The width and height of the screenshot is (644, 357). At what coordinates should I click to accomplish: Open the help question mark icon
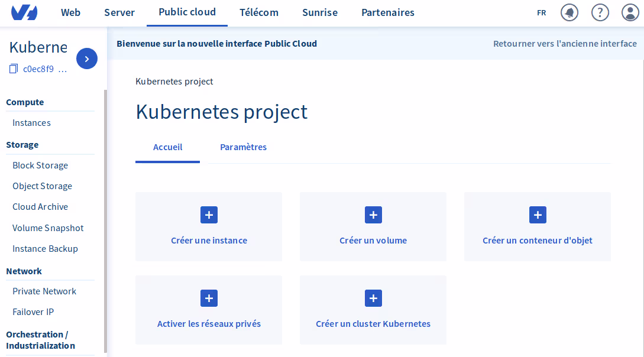[600, 12]
